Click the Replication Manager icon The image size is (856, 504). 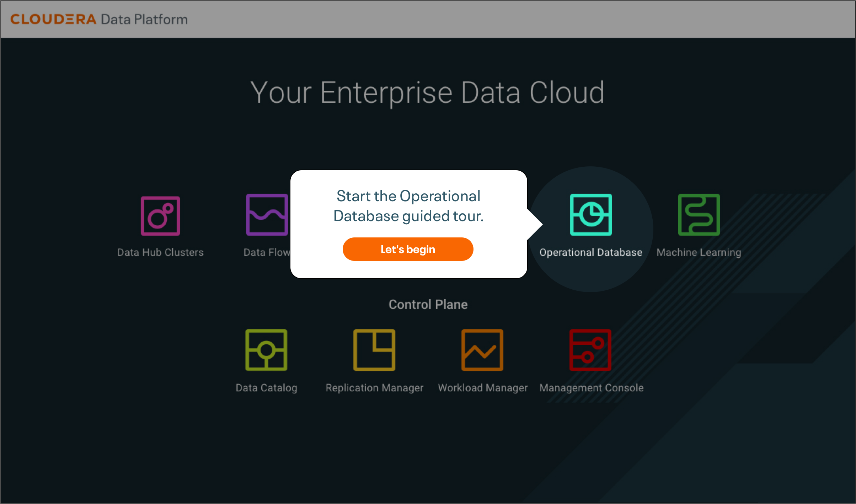(374, 350)
